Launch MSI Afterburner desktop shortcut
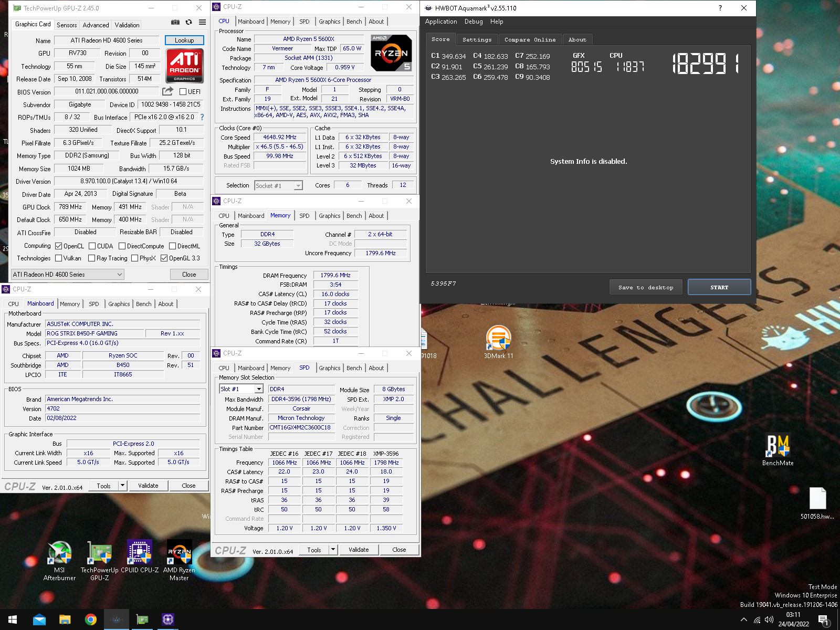Image resolution: width=840 pixels, height=630 pixels. [59, 561]
